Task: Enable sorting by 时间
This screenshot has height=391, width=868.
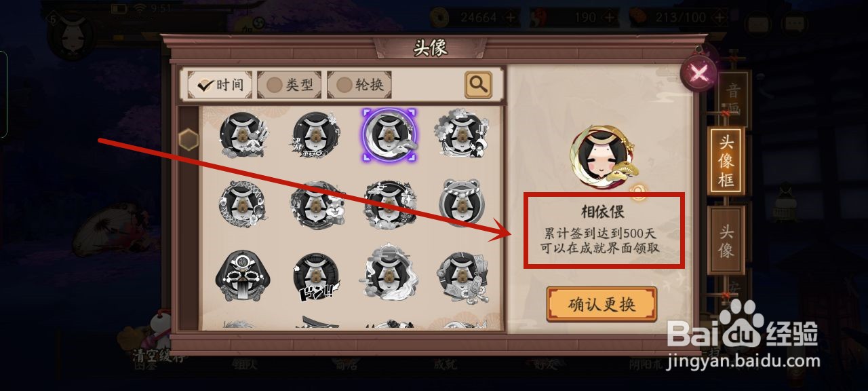Action: [x=220, y=85]
